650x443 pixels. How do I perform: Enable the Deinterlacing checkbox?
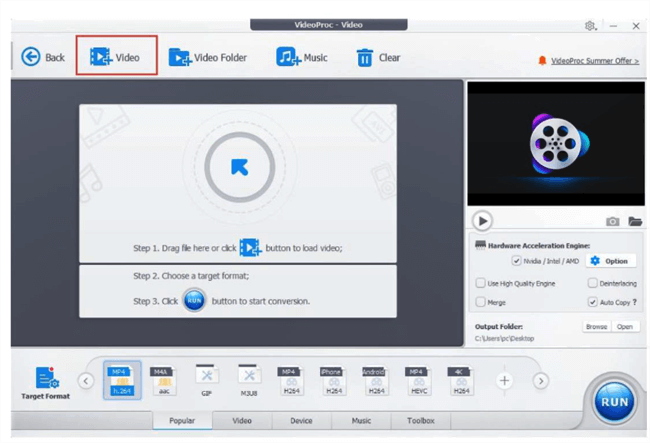592,283
